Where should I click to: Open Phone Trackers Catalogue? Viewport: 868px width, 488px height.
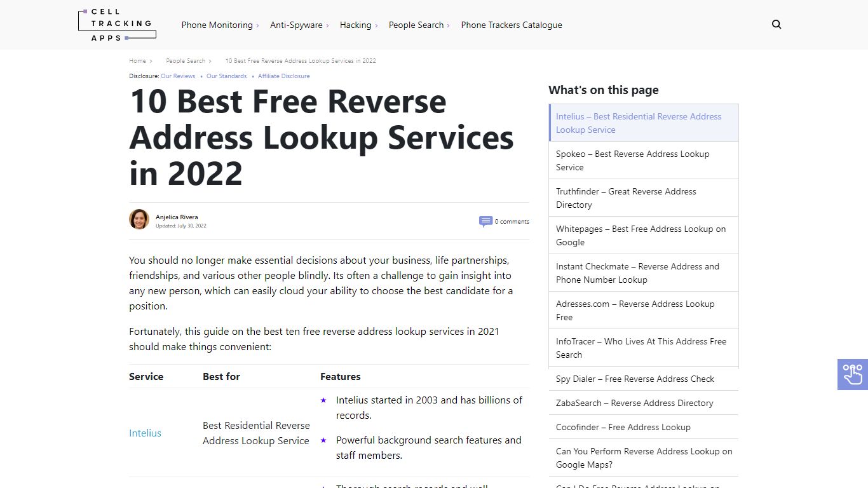[512, 25]
